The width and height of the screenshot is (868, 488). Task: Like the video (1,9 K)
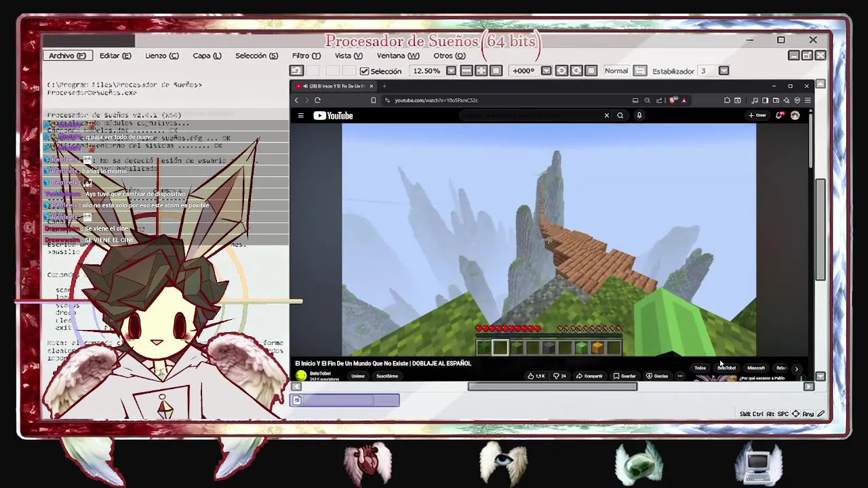536,376
